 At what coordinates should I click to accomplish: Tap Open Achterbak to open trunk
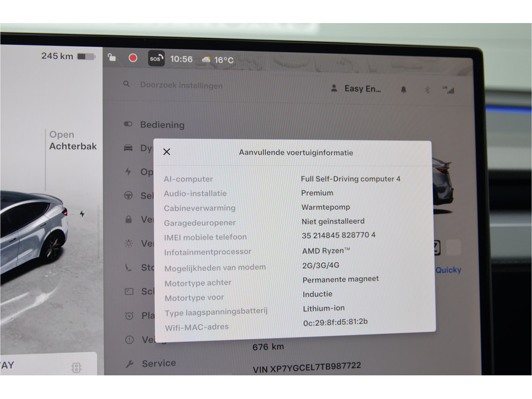coord(73,141)
